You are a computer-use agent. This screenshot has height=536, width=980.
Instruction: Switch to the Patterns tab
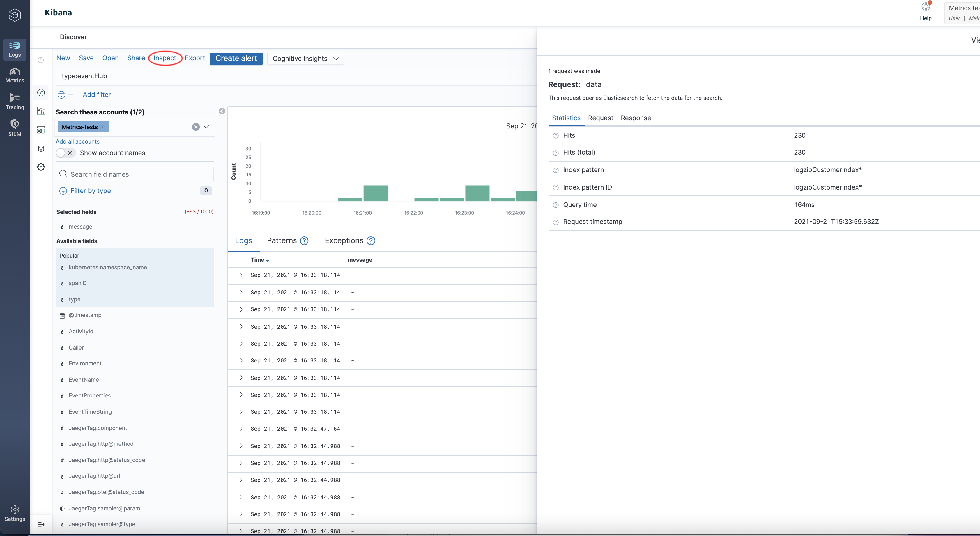[282, 240]
